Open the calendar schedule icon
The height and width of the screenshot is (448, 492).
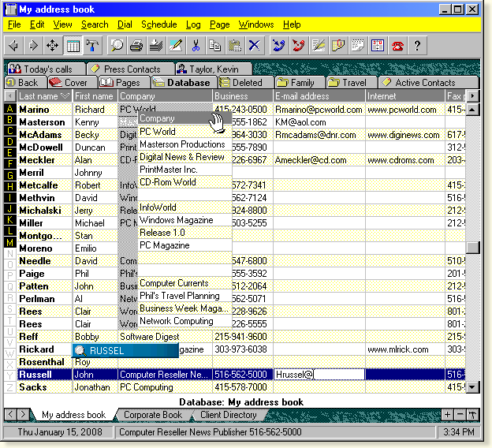pos(378,46)
